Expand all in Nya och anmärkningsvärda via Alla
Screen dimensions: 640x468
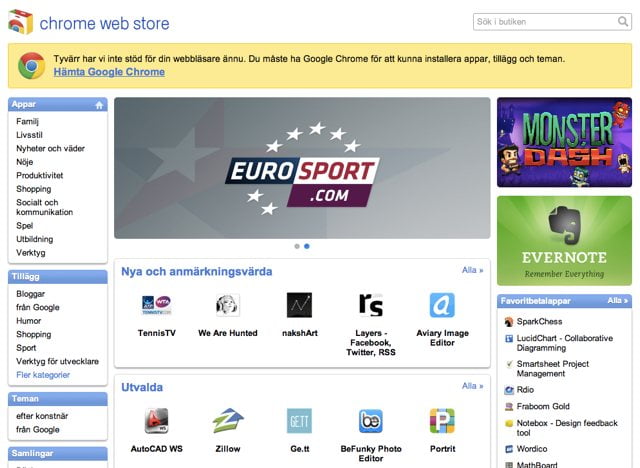[472, 270]
